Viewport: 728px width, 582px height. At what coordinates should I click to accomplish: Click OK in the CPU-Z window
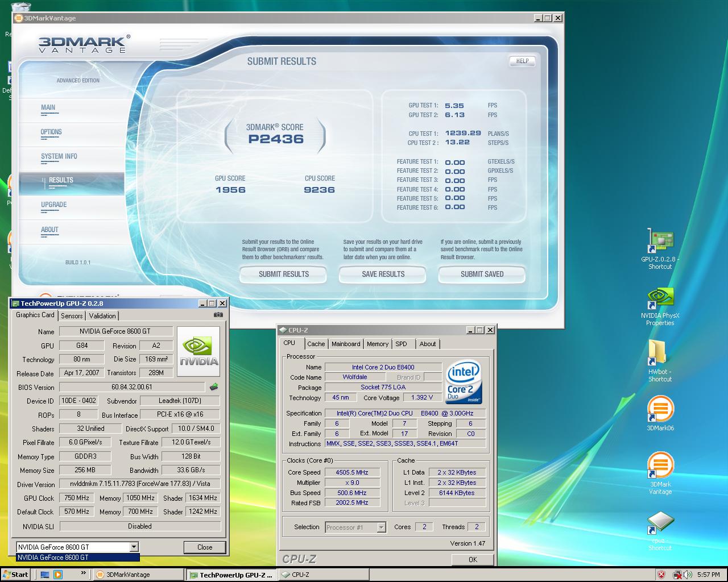pos(473,560)
